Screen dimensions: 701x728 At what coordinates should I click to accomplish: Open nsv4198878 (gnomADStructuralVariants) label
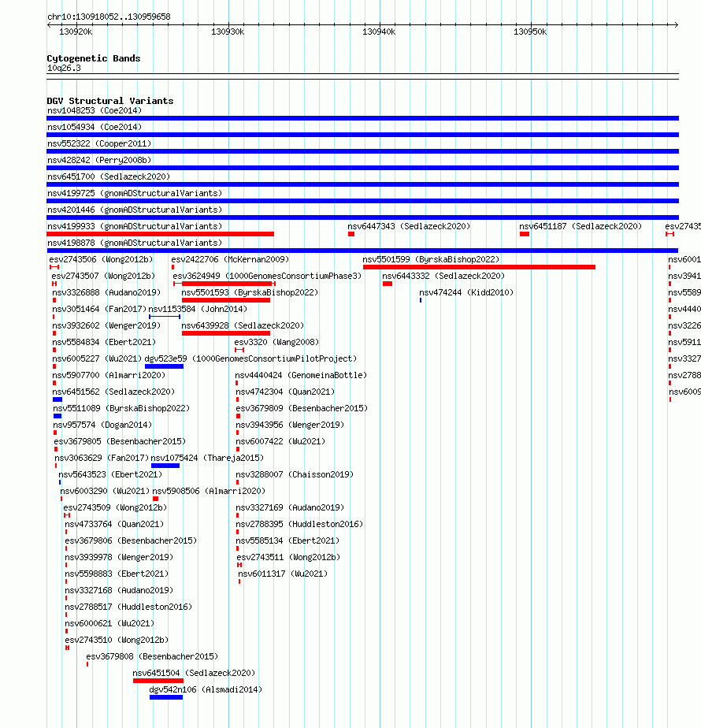pyautogui.click(x=135, y=243)
